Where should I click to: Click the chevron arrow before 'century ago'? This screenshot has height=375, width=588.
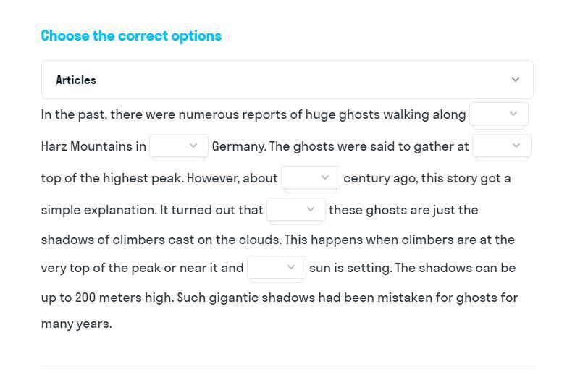click(x=325, y=178)
